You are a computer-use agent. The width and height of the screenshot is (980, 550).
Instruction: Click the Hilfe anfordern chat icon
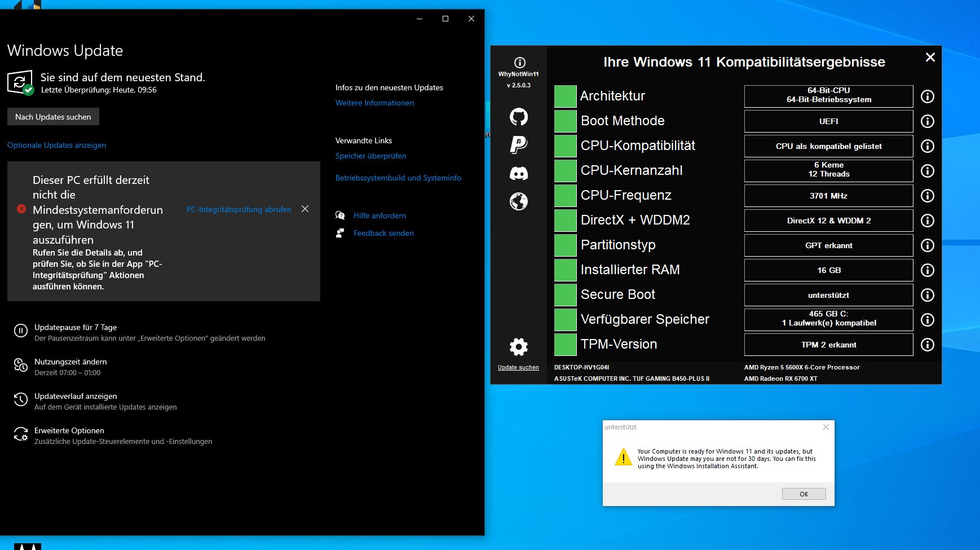340,215
